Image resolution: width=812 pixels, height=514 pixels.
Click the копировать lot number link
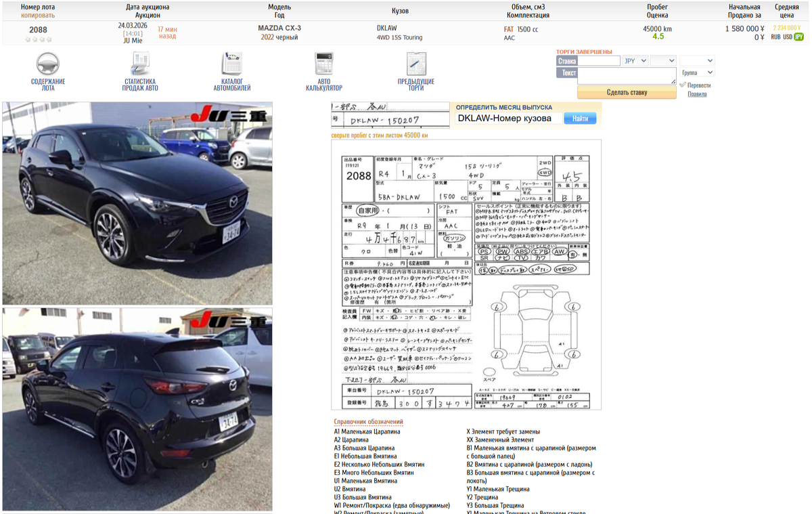coord(38,15)
